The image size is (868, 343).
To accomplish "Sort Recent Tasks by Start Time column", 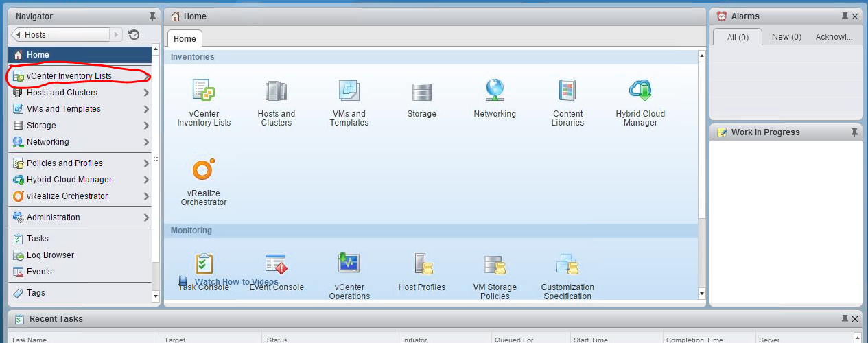I will click(x=617, y=340).
